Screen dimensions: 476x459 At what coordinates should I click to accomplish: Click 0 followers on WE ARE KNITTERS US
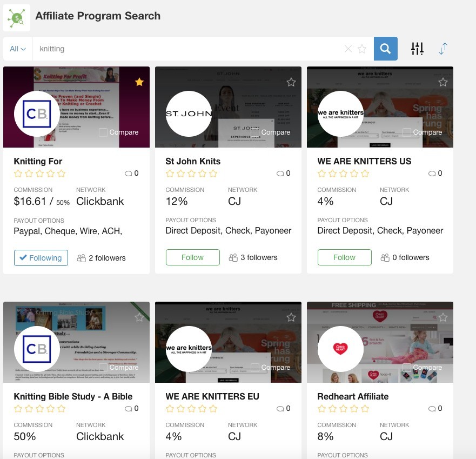pyautogui.click(x=405, y=257)
